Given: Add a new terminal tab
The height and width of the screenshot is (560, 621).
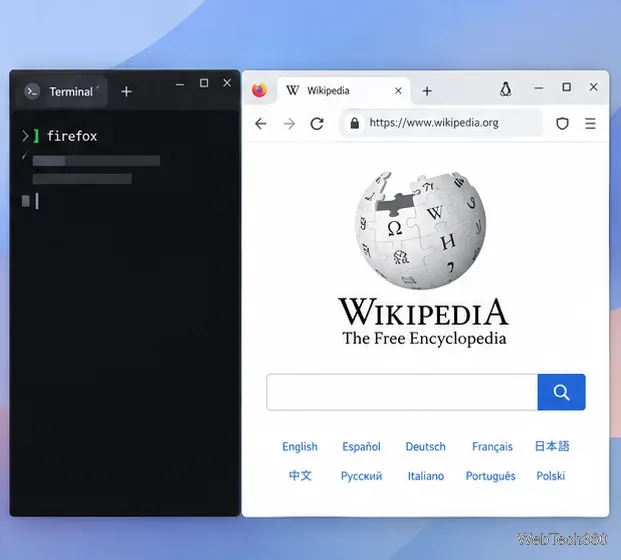Looking at the screenshot, I should [x=126, y=92].
